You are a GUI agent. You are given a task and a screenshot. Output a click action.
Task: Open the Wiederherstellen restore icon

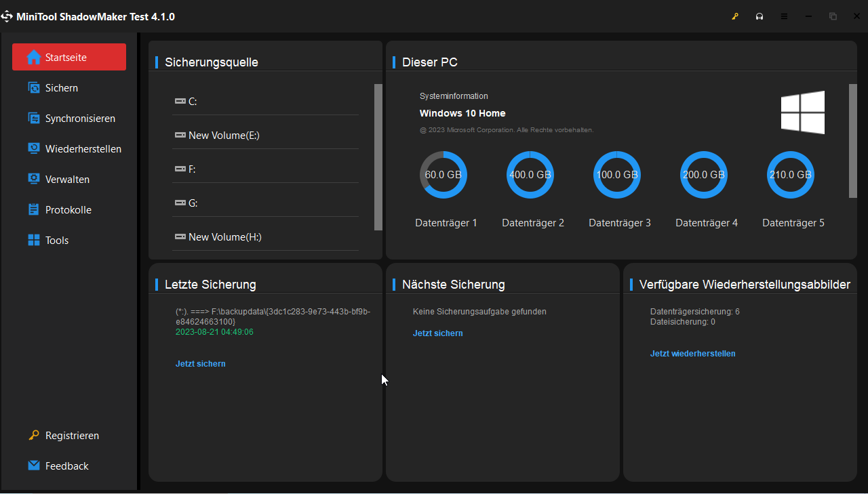point(34,149)
